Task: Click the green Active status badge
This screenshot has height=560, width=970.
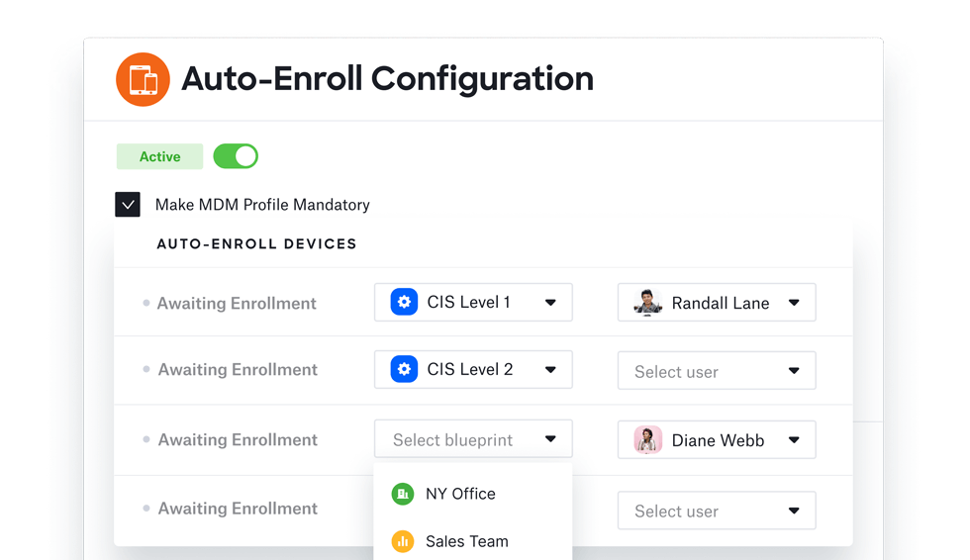Action: [x=159, y=156]
